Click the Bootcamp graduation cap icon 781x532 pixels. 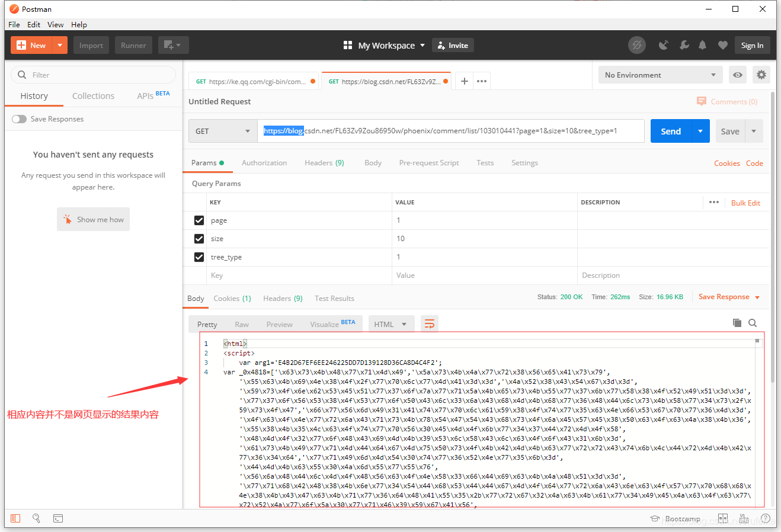click(655, 518)
